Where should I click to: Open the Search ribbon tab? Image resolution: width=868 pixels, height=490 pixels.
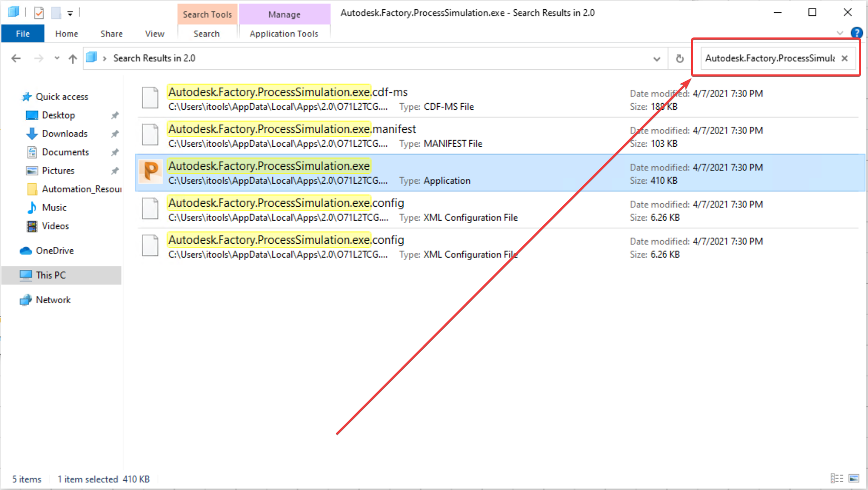207,34
